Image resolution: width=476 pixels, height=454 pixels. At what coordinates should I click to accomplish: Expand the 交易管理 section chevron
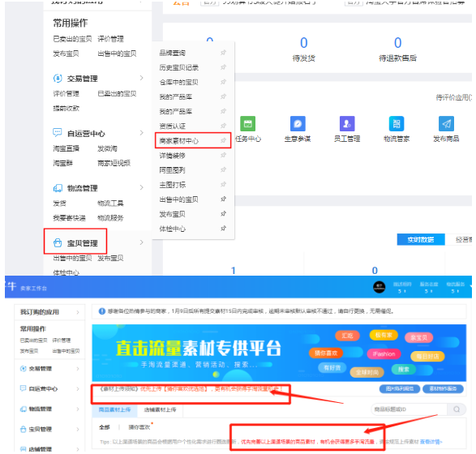click(x=141, y=78)
